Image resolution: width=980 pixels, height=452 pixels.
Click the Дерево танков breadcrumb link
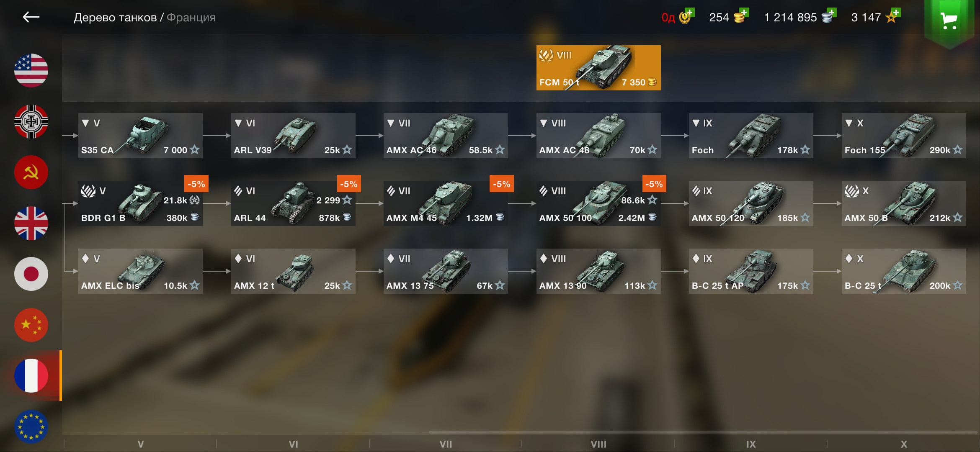(x=115, y=18)
